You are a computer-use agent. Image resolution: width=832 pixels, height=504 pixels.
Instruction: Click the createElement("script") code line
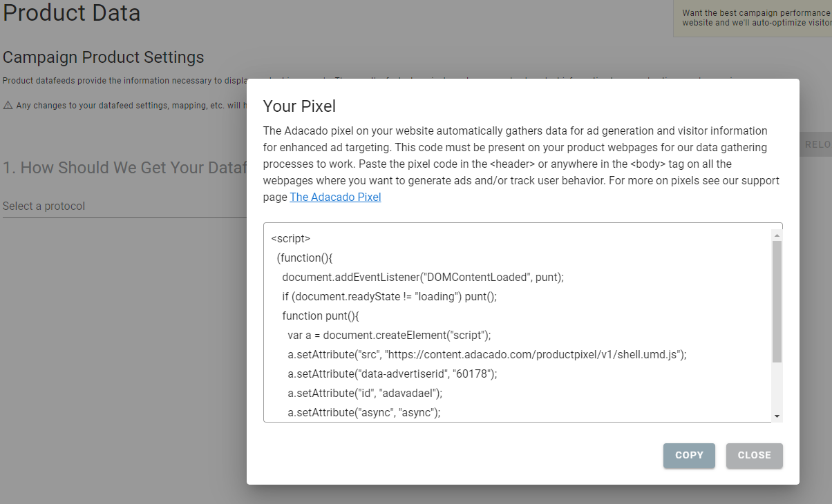coord(389,336)
